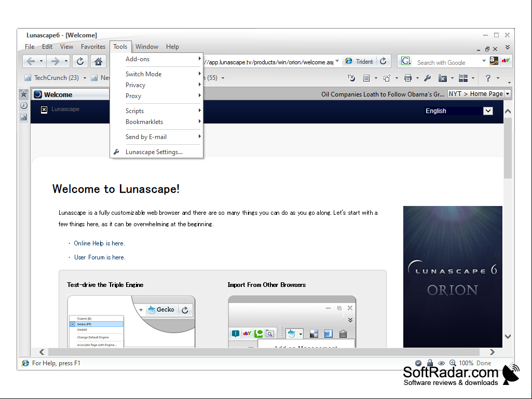Click the Lunascape 6 Orion banner image
This screenshot has height=399, width=532.
(x=453, y=277)
